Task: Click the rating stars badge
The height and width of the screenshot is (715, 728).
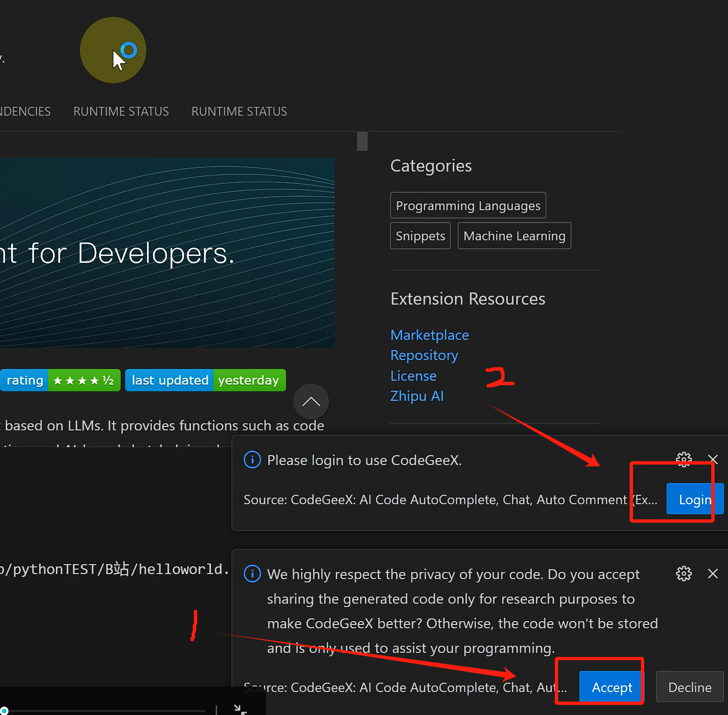Action: coord(60,380)
